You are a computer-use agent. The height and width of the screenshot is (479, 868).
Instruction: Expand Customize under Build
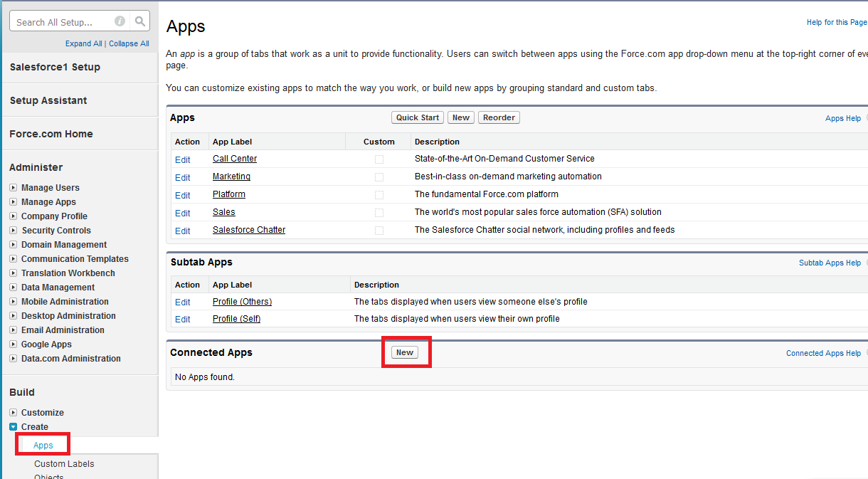pyautogui.click(x=14, y=413)
